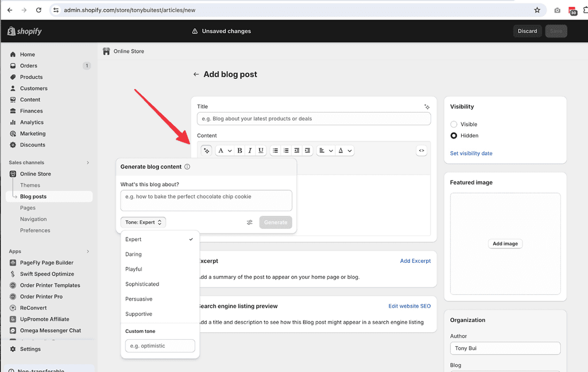Choose Sophisticated tone option

click(160, 284)
